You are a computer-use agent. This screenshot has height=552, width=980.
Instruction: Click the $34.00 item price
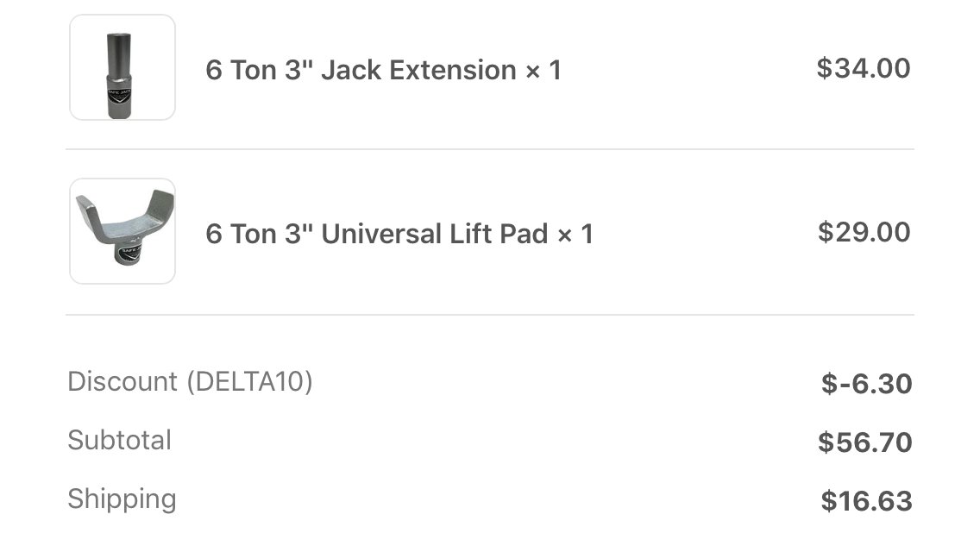click(864, 68)
